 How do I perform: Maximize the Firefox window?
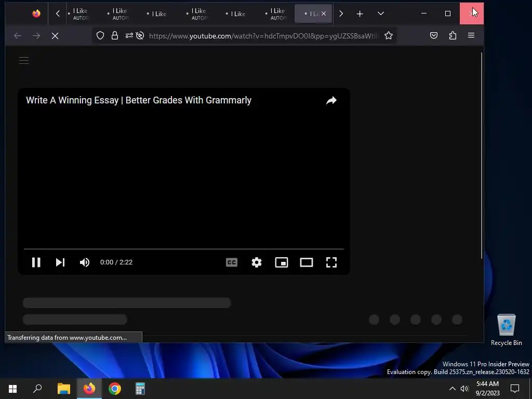448,14
